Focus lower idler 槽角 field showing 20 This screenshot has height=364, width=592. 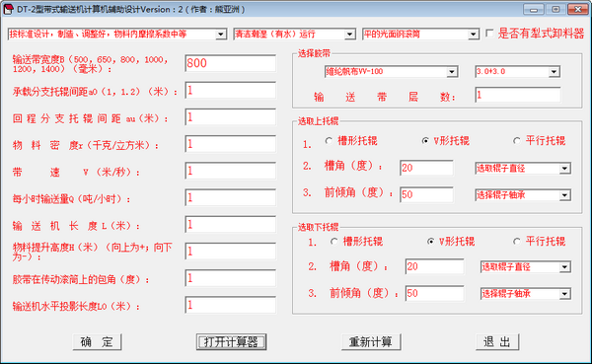(x=434, y=267)
